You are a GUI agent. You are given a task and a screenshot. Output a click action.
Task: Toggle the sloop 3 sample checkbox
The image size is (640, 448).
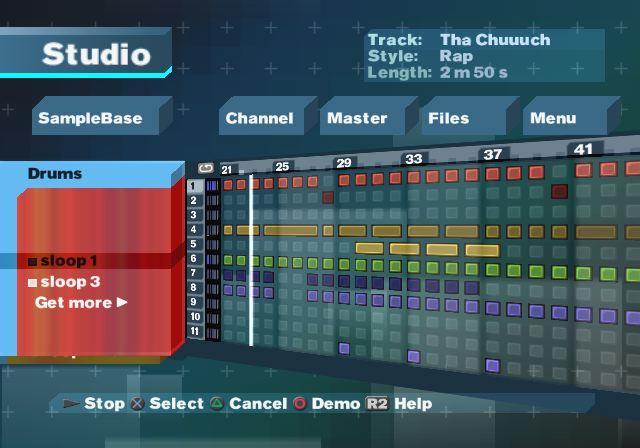coord(33,283)
